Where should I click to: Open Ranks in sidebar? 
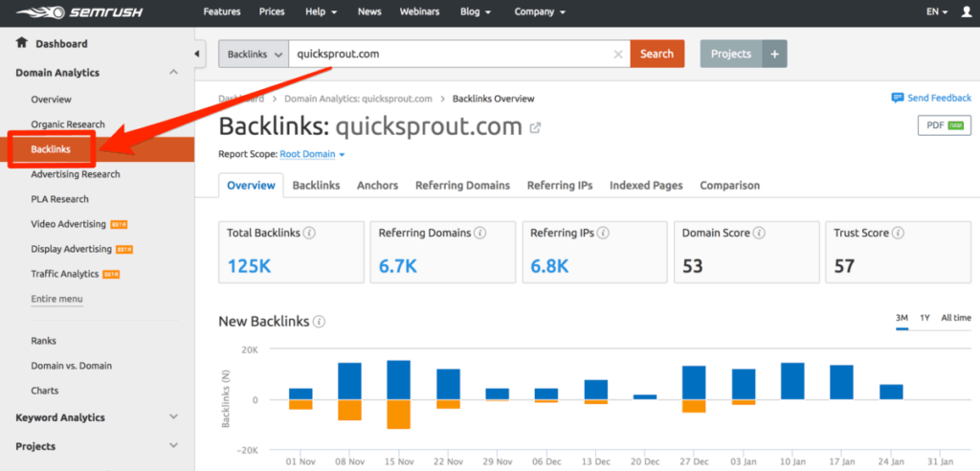pyautogui.click(x=44, y=341)
